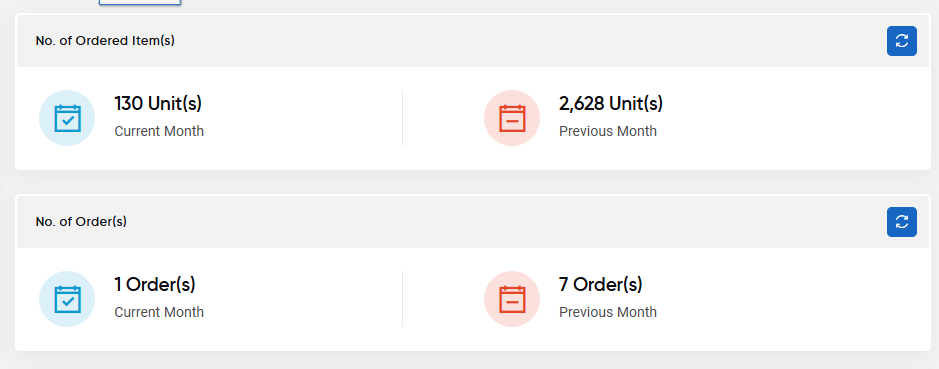The height and width of the screenshot is (369, 939).
Task: Click Current Month label under 130 Unit(s)
Action: click(159, 131)
